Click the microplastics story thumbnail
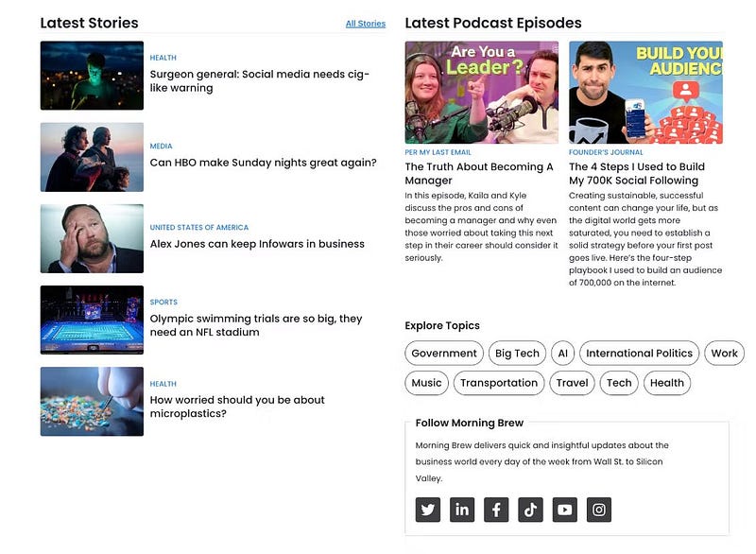Screen dimensions: 756x554 [92, 401]
